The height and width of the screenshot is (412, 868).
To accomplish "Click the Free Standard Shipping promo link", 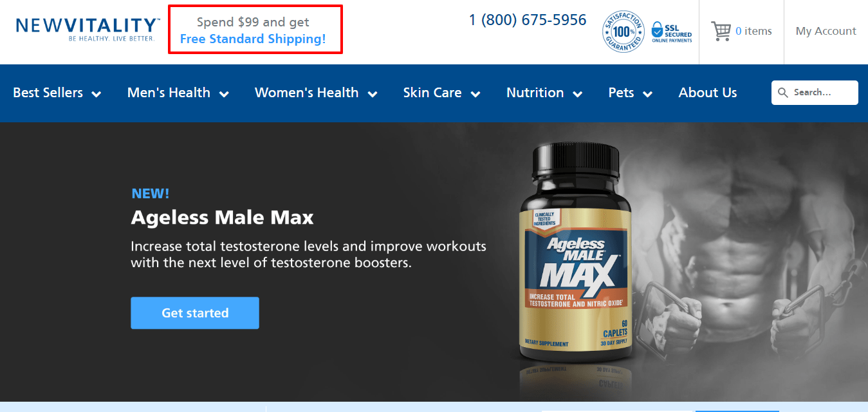I will click(253, 39).
